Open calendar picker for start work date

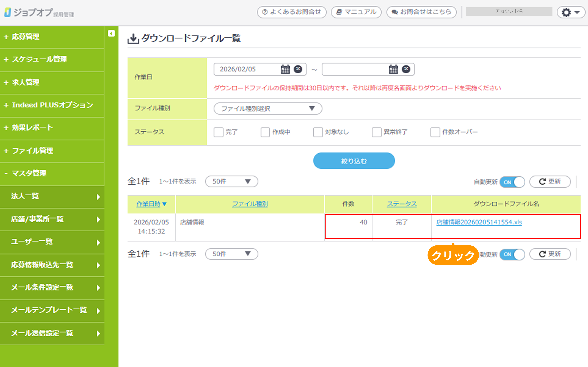[x=285, y=69]
